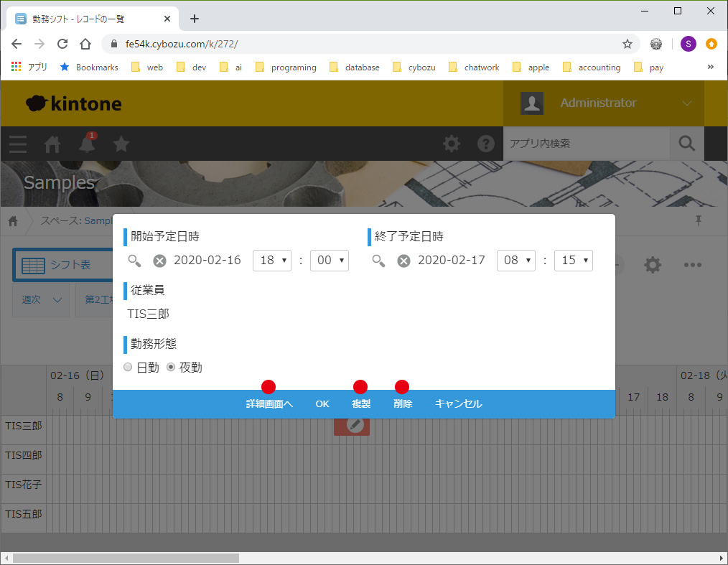Select the 夜勤 radio button
Screen dimensions: 728x565
(x=171, y=368)
